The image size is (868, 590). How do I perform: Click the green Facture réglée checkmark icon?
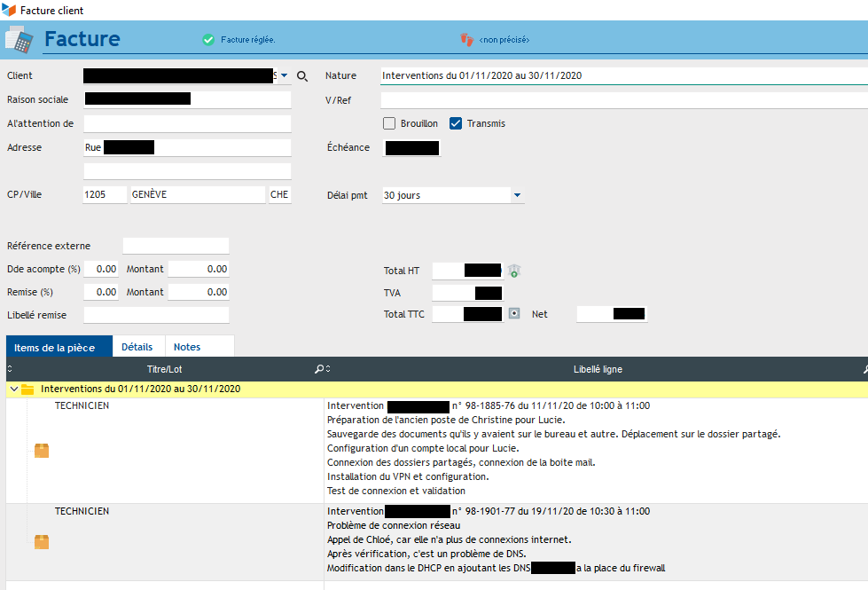[x=208, y=40]
